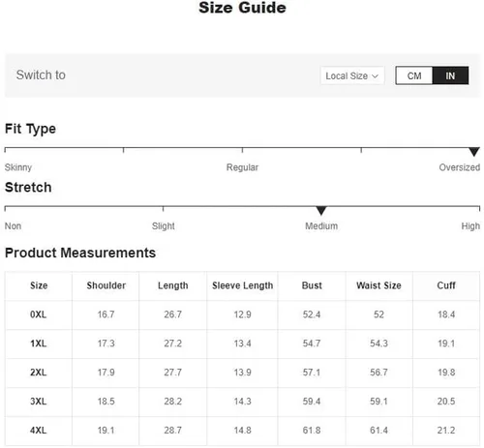This screenshot has height=448, width=484.
Task: Select the IN unit toggle
Action: click(x=450, y=75)
